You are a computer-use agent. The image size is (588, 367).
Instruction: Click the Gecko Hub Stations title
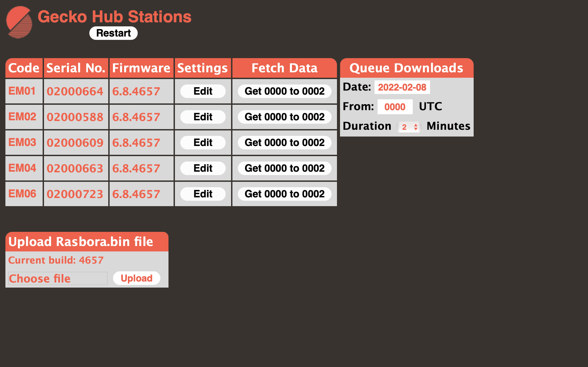click(x=115, y=17)
